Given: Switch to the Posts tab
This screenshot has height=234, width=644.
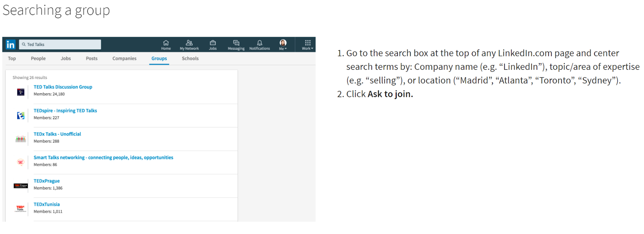Looking at the screenshot, I should click(x=92, y=58).
